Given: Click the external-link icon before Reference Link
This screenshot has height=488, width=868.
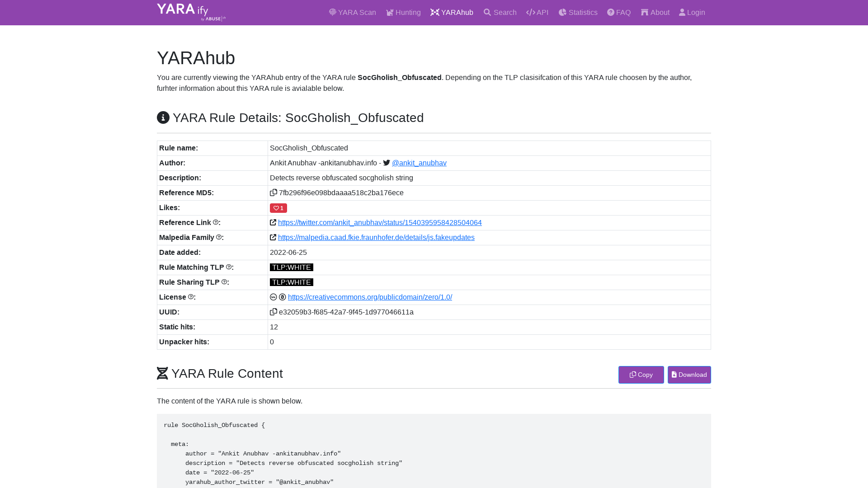Looking at the screenshot, I should (273, 222).
